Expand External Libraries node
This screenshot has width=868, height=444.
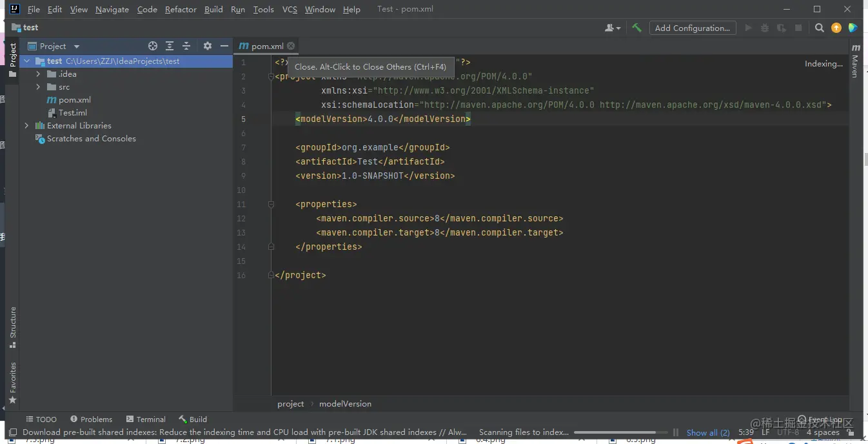[x=26, y=126]
